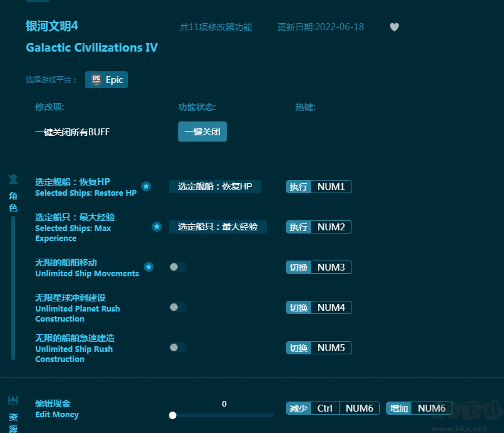Viewport: 504px width, 433px height.
Task: Click the 执行 label for NUM2
Action: tap(299, 227)
